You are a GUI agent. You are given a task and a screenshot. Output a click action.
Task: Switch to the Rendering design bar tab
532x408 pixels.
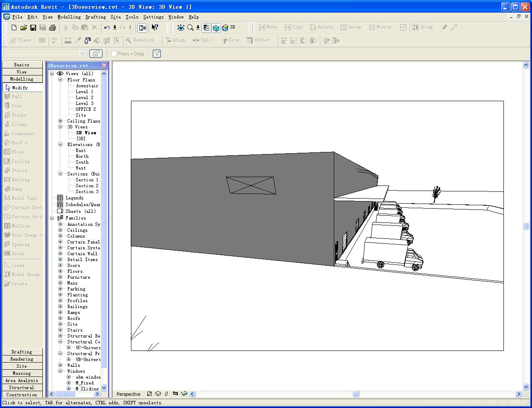click(22, 359)
